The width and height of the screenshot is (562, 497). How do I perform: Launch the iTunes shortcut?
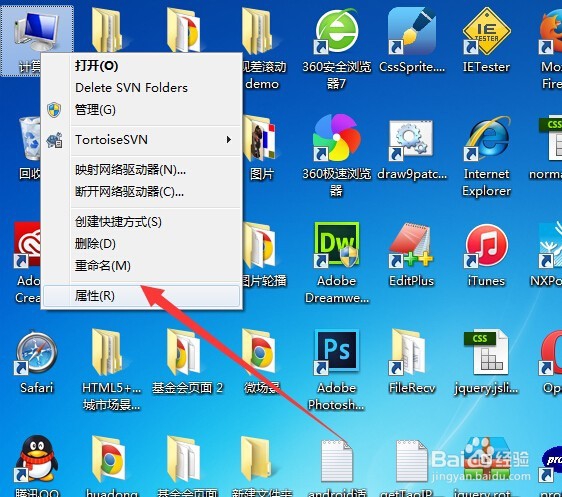486,245
